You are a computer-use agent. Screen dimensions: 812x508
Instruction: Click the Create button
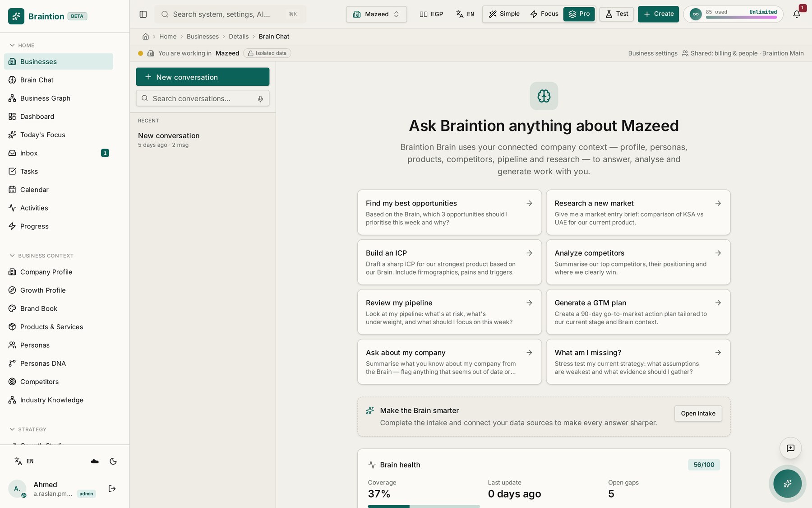[x=658, y=14]
